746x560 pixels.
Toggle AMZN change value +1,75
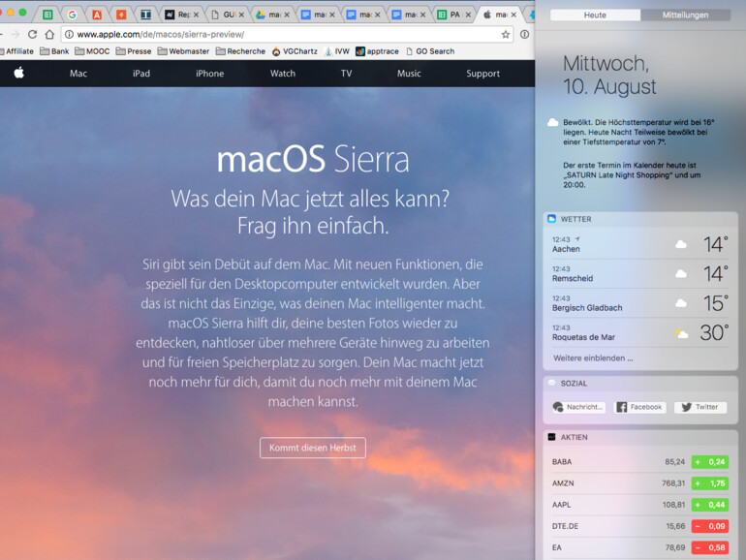pos(710,482)
